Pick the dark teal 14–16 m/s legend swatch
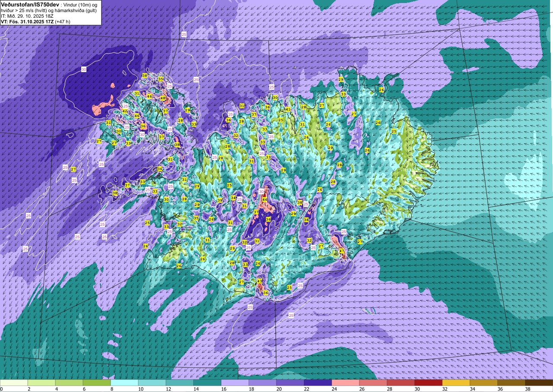This screenshot has height=392, width=553. click(x=207, y=383)
